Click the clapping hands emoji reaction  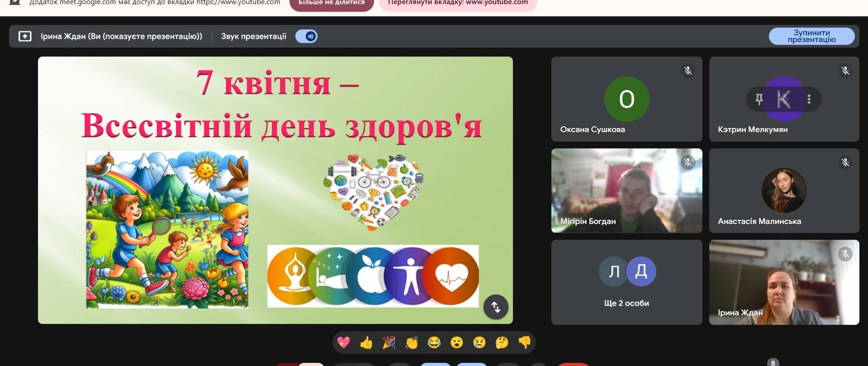coord(412,343)
